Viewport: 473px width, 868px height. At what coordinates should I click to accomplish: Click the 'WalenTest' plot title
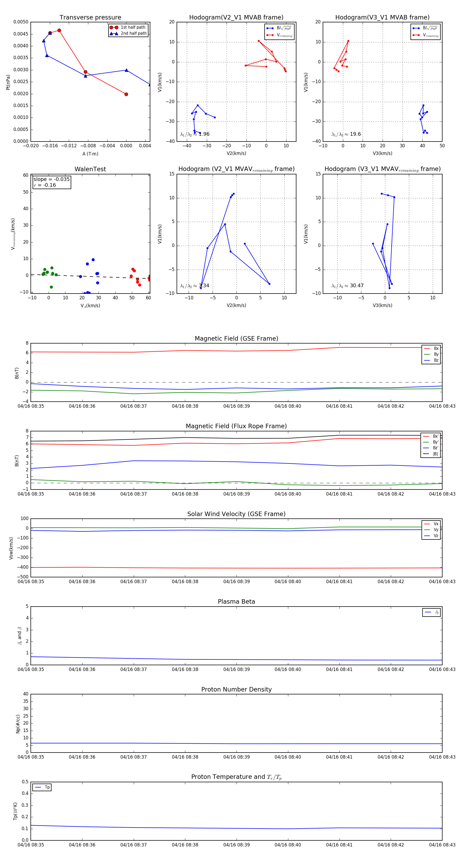pyautogui.click(x=90, y=169)
